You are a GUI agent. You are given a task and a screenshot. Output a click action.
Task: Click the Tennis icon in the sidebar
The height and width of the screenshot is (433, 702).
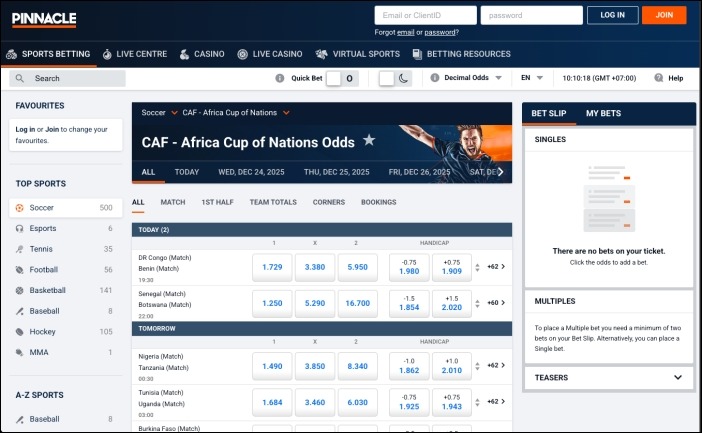[x=21, y=249]
